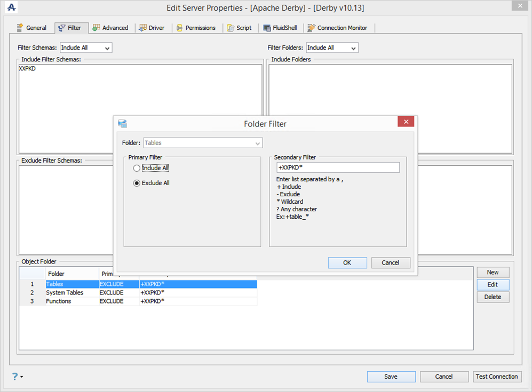The width and height of the screenshot is (532, 392).
Task: Click the Test Connection button
Action: 497,377
